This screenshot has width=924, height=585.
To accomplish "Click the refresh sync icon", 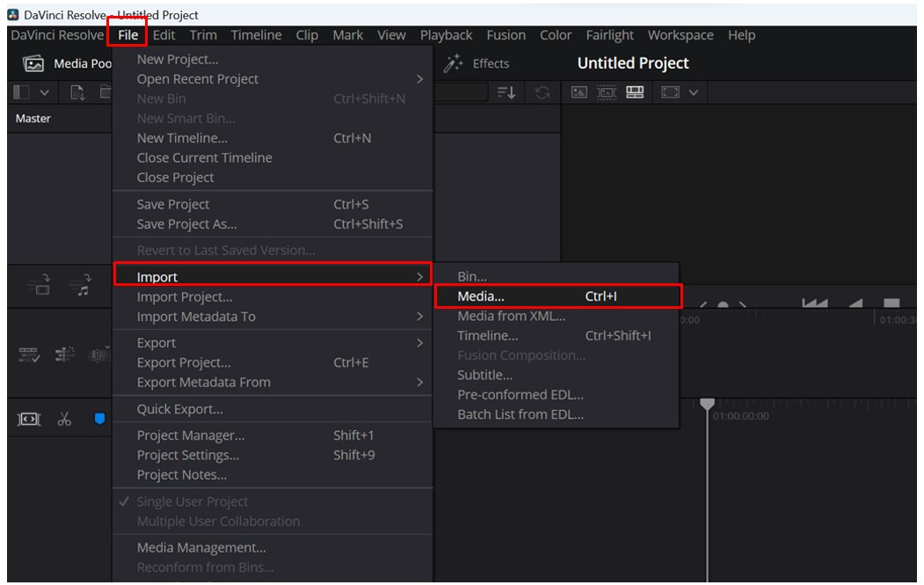I will [x=542, y=92].
